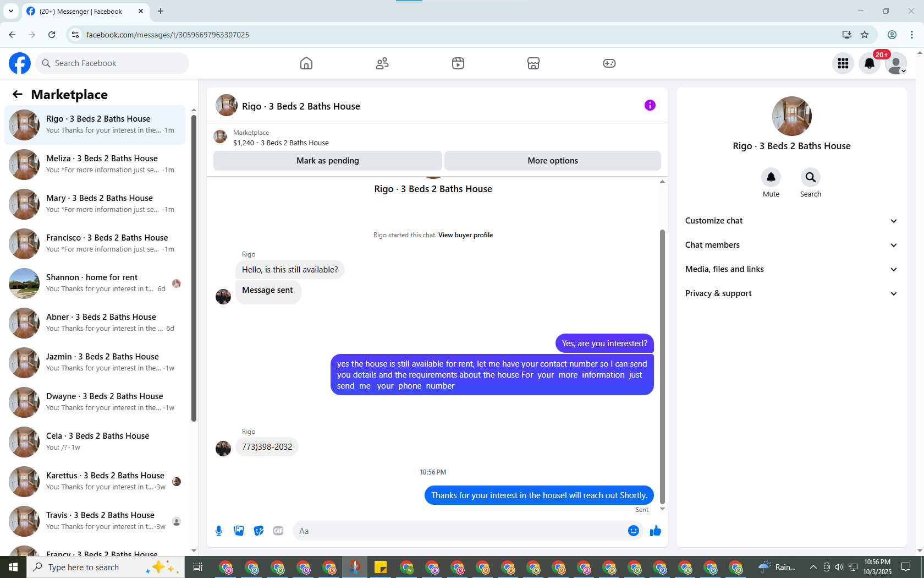Viewport: 924px width, 578px height.
Task: Expand Privacy & support section
Action: 791,293
